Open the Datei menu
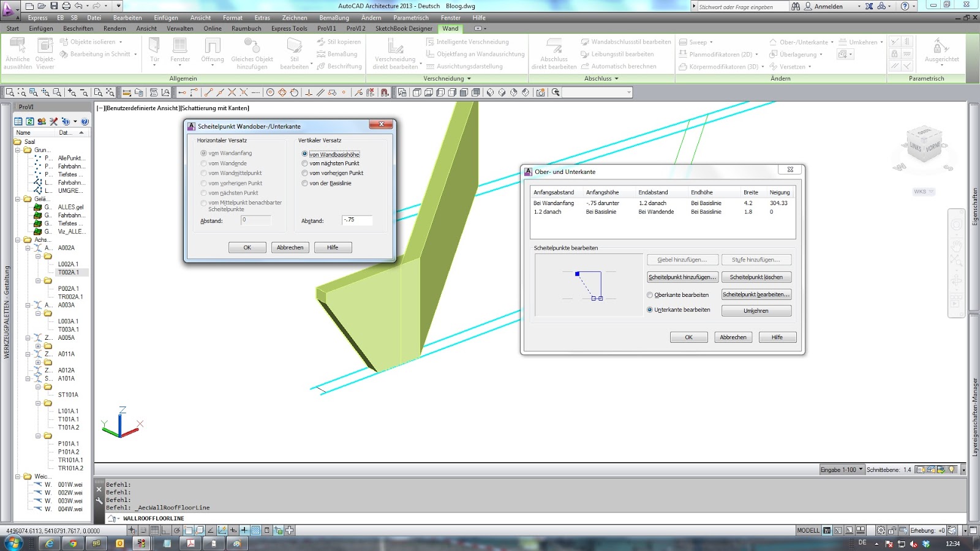980x551 pixels. click(94, 18)
